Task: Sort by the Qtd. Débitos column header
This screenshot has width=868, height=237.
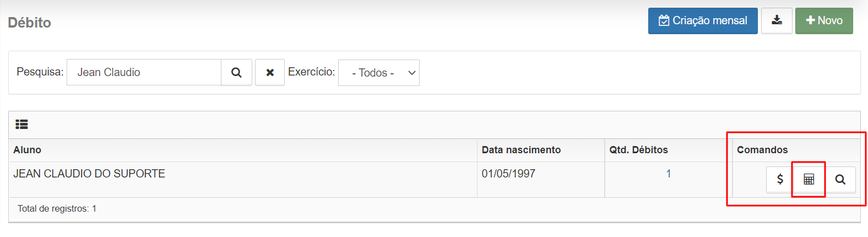Action: coord(638,150)
